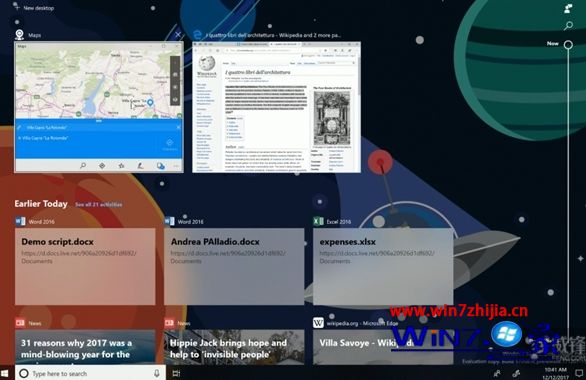
Task: Open the Action Center notification icon
Action: point(579,373)
